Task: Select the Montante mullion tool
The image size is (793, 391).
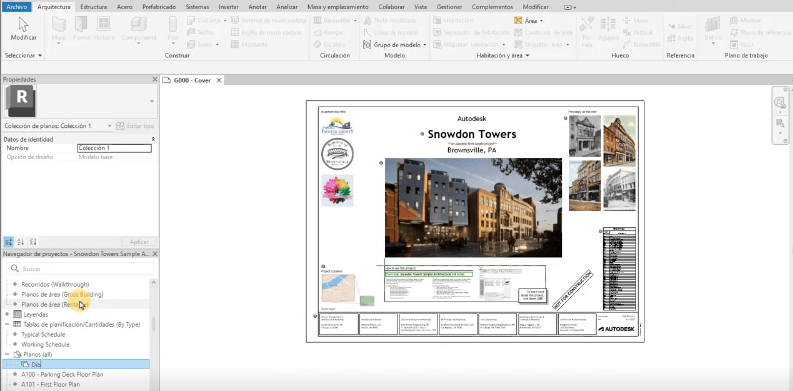Action: coord(249,45)
